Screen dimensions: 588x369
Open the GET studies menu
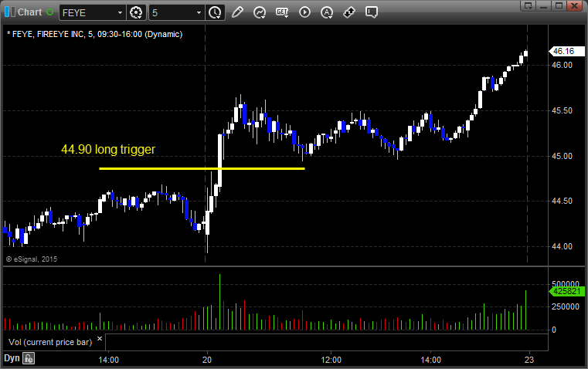click(282, 12)
